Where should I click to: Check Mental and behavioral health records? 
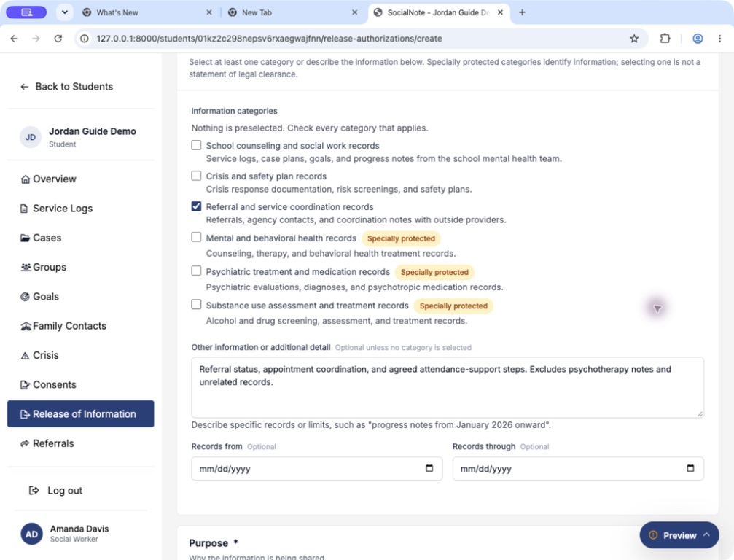coord(196,238)
